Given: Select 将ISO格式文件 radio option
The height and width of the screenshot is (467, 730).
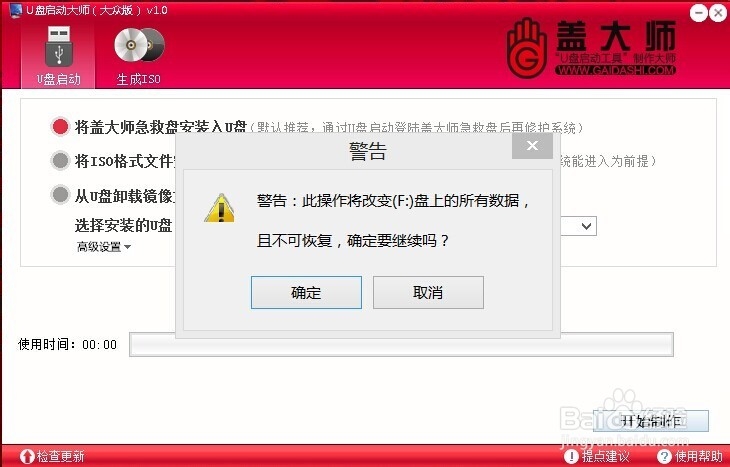Looking at the screenshot, I should (60, 161).
